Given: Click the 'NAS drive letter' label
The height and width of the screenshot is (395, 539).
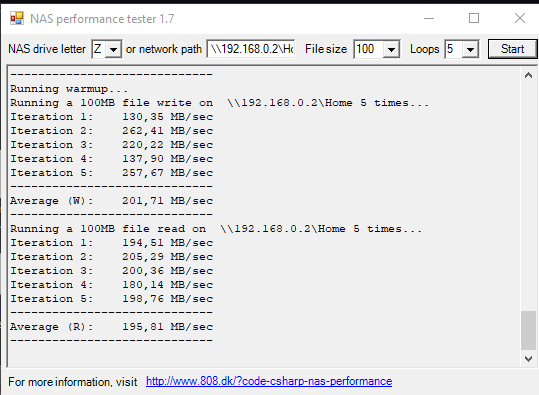Looking at the screenshot, I should pyautogui.click(x=47, y=49).
